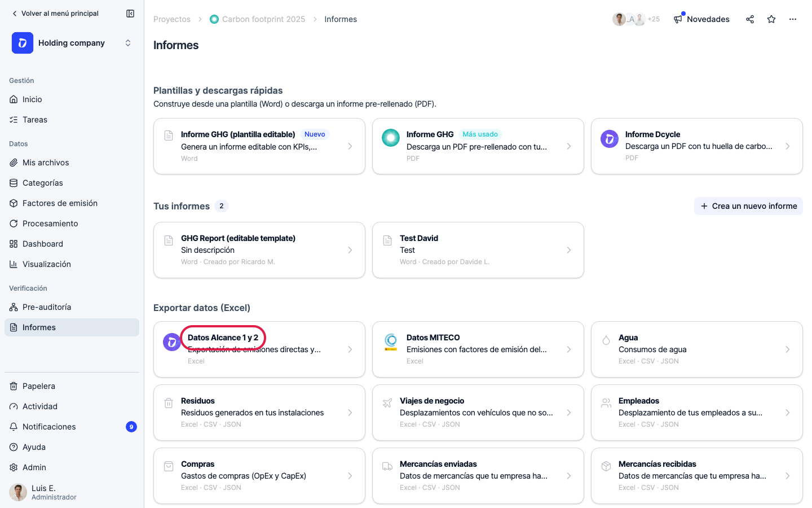
Task: Click the Ayuda question mark icon
Action: pos(14,447)
